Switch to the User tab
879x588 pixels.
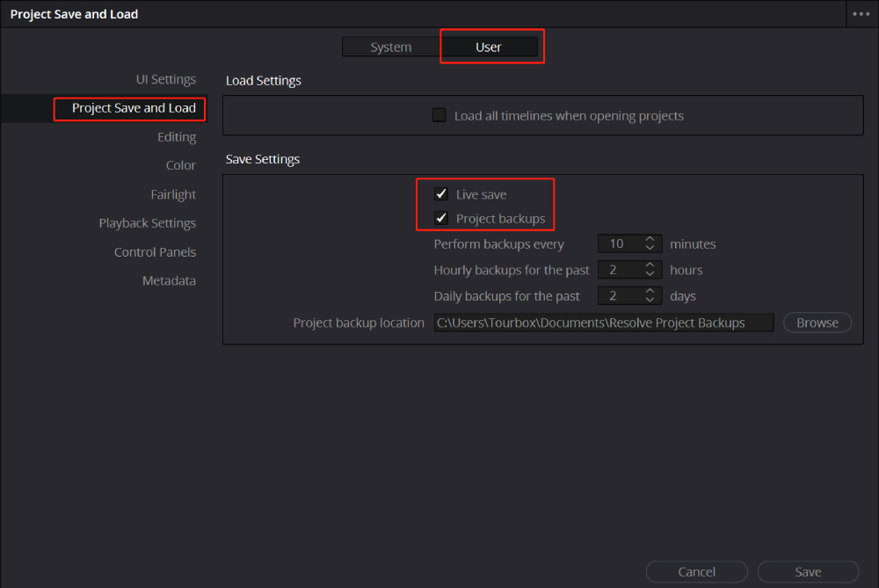tap(489, 47)
